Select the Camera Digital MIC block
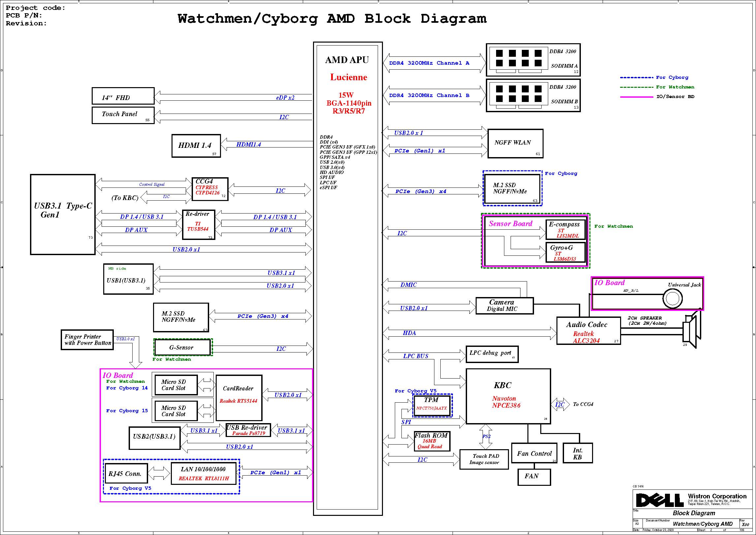The width and height of the screenshot is (756, 535). tap(505, 306)
